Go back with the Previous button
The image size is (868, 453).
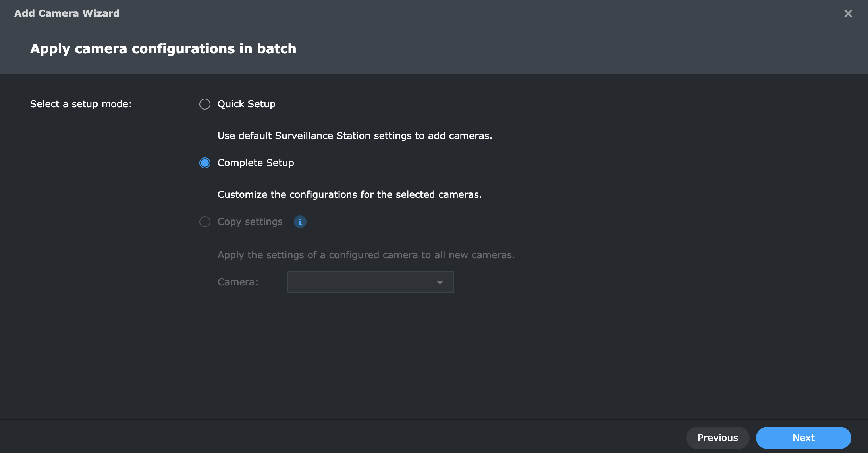(x=718, y=438)
